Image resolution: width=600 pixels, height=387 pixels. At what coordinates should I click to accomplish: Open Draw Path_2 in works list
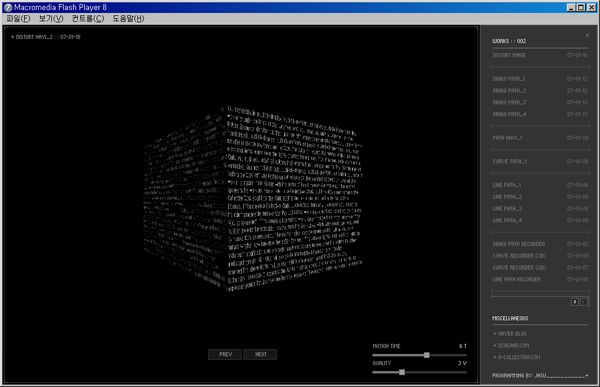point(540,91)
